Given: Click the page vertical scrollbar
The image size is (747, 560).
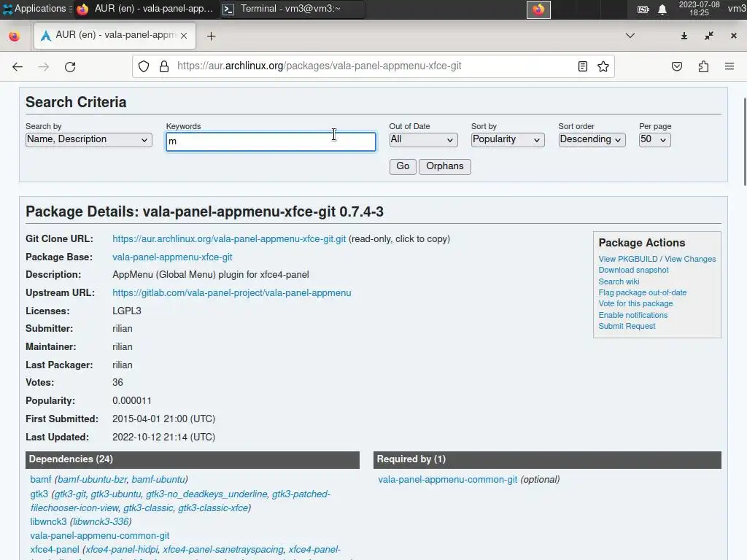Looking at the screenshot, I should [744, 141].
